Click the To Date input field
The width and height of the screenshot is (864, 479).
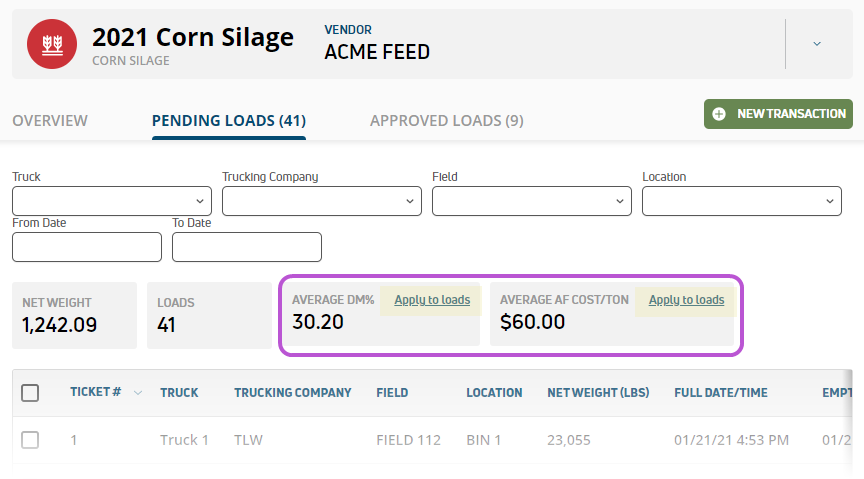[x=247, y=247]
